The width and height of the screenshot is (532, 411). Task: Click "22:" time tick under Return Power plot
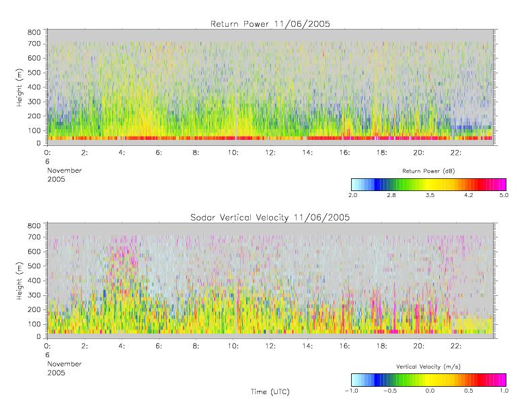point(456,153)
